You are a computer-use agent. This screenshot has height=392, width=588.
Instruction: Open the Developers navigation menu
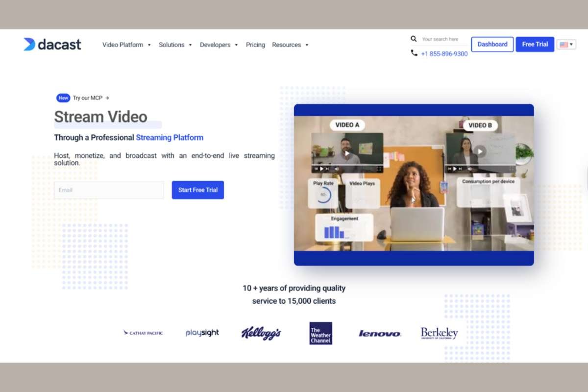(x=216, y=45)
